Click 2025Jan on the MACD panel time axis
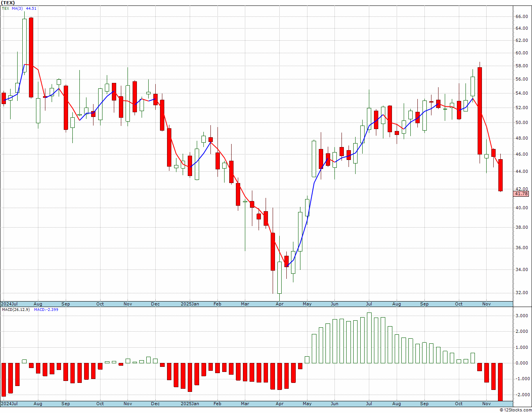Image resolution: width=532 pixels, height=413 pixels. coord(190,403)
